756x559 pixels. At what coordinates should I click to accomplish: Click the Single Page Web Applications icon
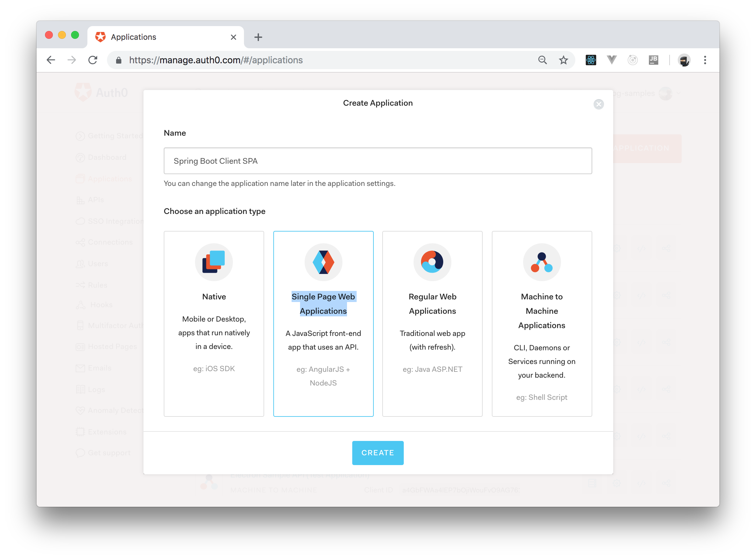(x=323, y=262)
